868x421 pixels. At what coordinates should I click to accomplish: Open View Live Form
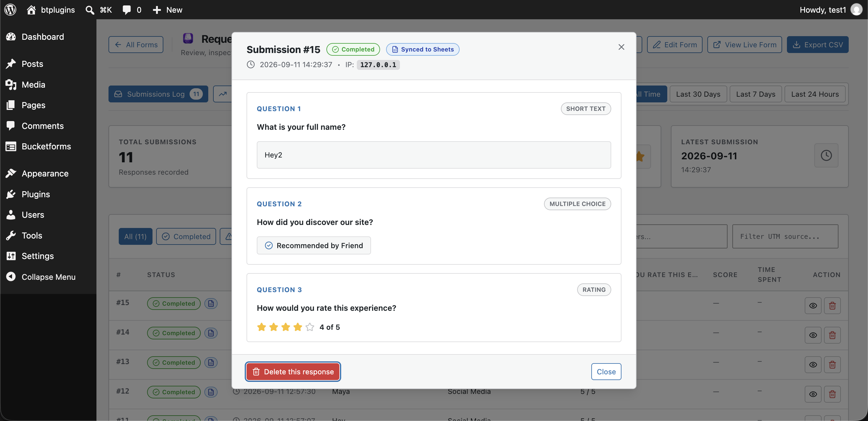[x=744, y=45]
